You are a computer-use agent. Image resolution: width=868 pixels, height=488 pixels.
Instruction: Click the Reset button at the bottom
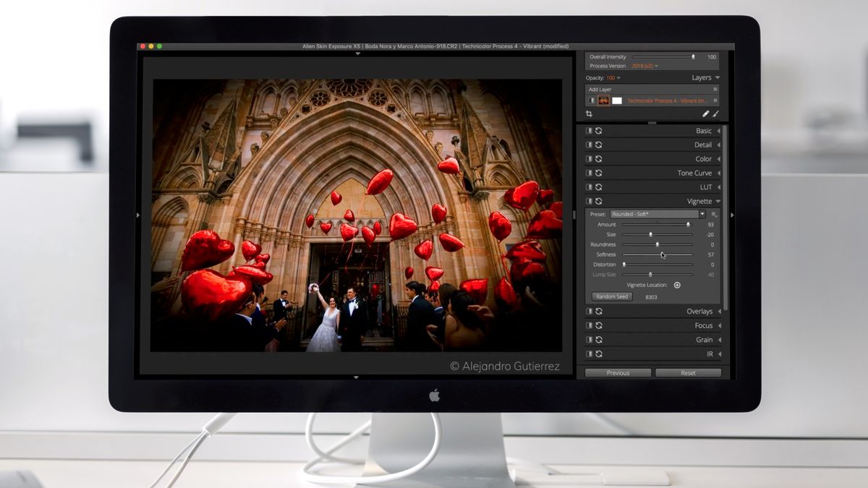[688, 372]
